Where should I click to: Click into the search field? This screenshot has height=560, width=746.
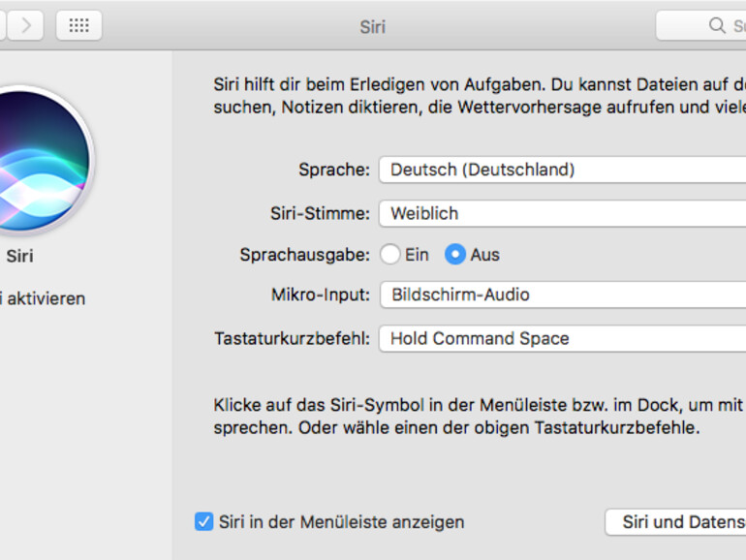tap(701, 25)
